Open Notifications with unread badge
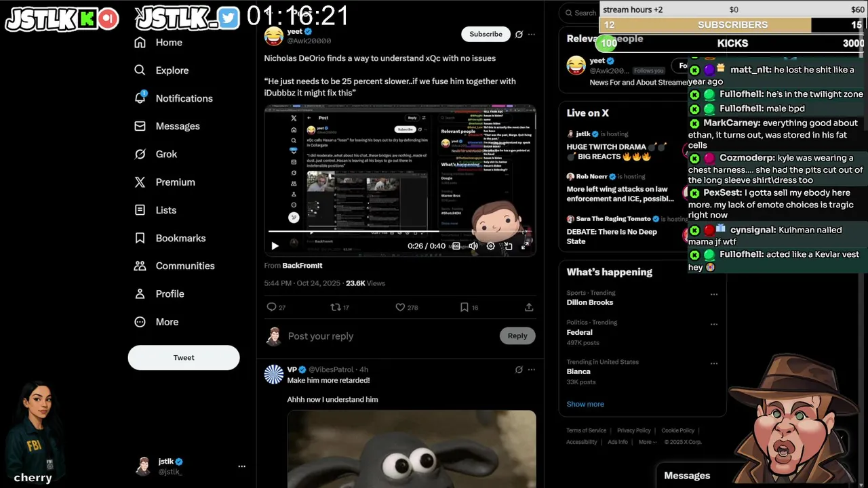 click(174, 98)
